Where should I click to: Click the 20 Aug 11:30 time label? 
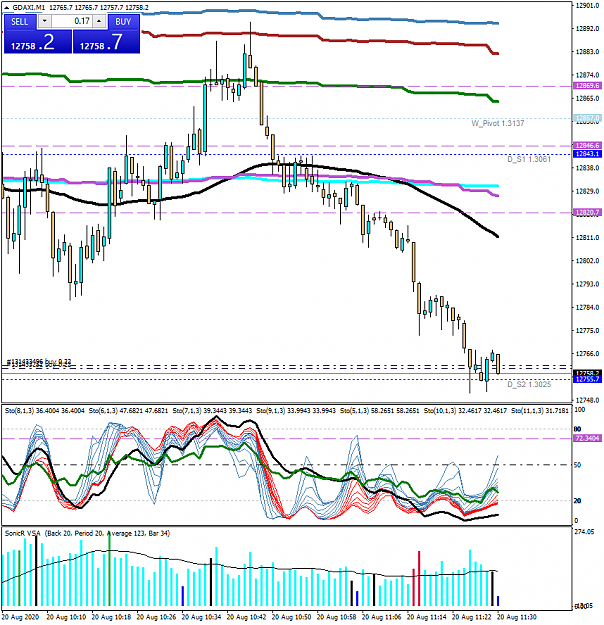tap(517, 617)
